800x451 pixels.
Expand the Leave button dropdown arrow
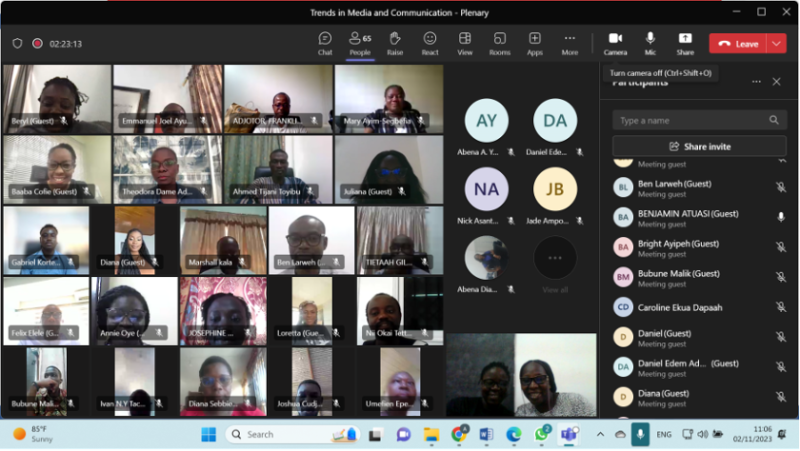tap(777, 44)
